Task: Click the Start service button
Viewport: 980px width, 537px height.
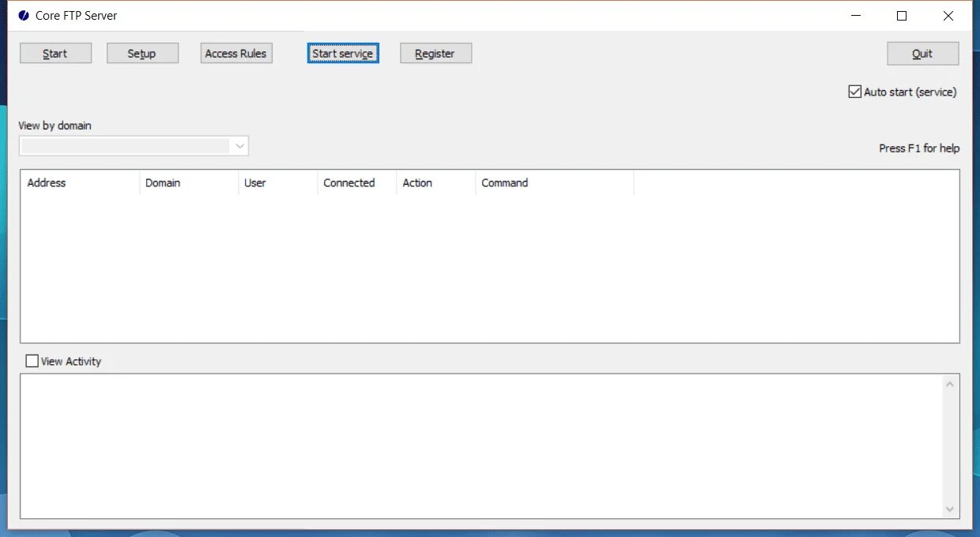Action: coord(343,54)
